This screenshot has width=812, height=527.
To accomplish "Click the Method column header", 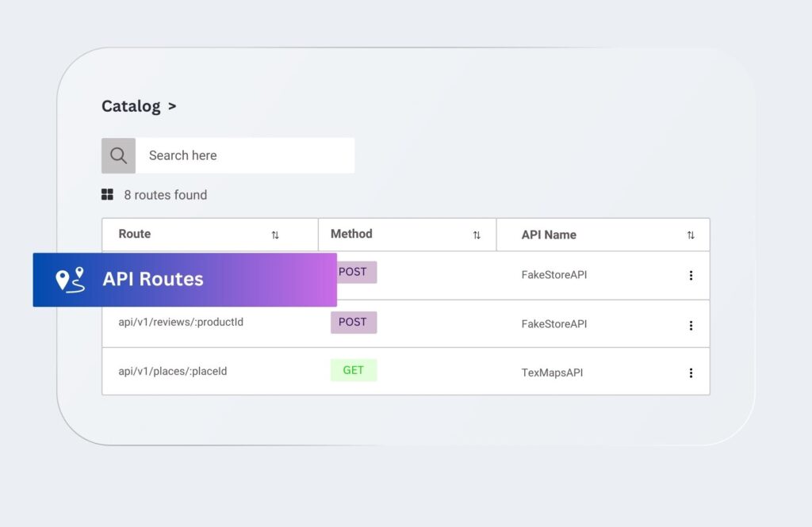I will point(351,234).
